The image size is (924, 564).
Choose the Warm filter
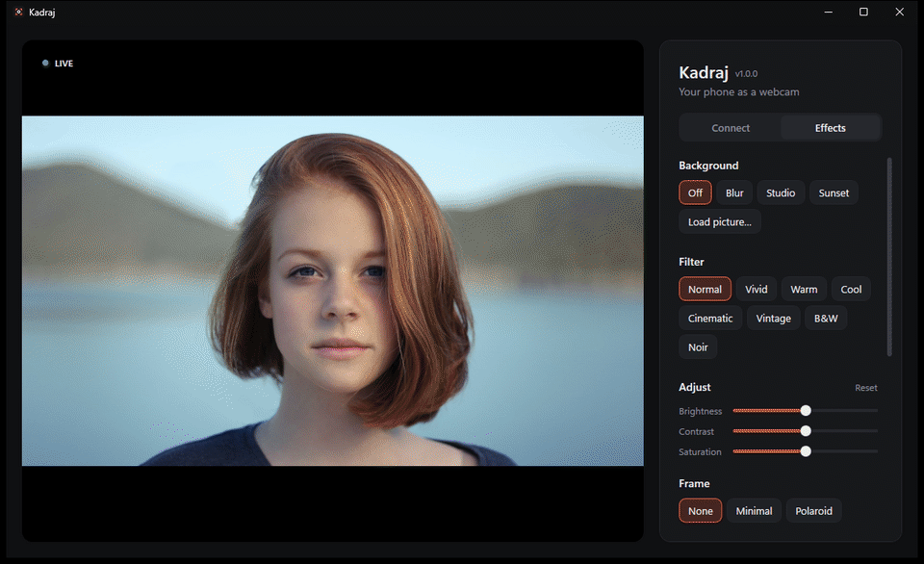(x=804, y=289)
